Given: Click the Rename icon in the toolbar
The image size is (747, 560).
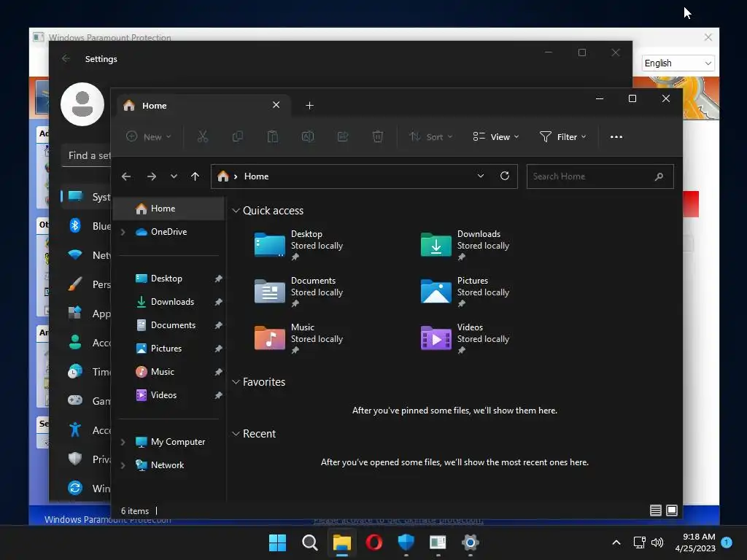Looking at the screenshot, I should coord(308,136).
